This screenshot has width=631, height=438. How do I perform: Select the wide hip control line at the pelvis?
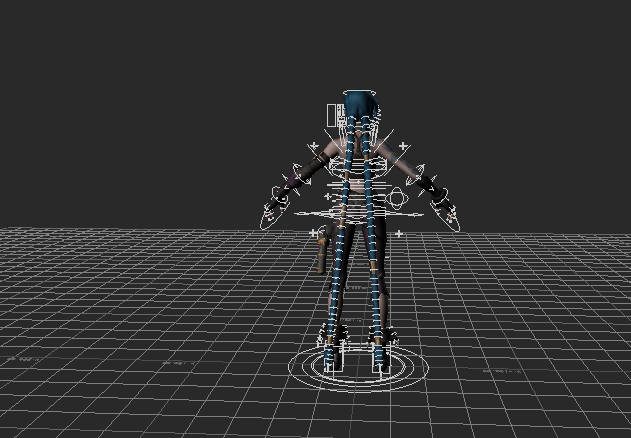coord(359,214)
